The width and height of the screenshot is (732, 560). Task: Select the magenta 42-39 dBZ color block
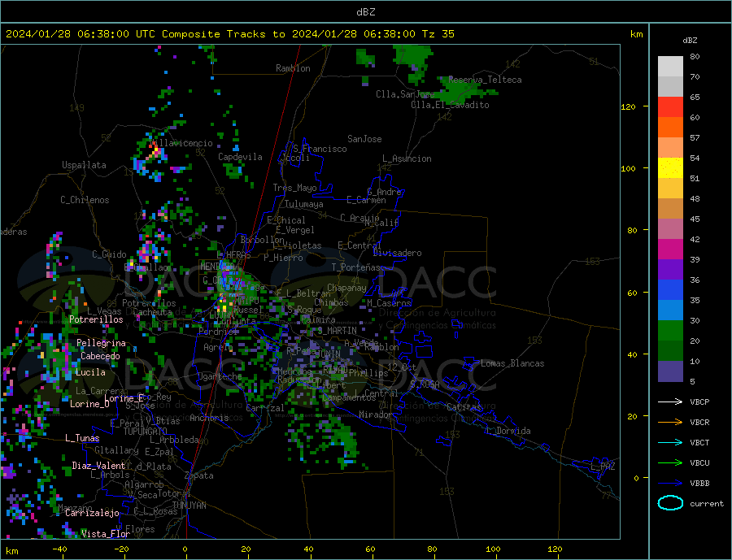(x=670, y=250)
